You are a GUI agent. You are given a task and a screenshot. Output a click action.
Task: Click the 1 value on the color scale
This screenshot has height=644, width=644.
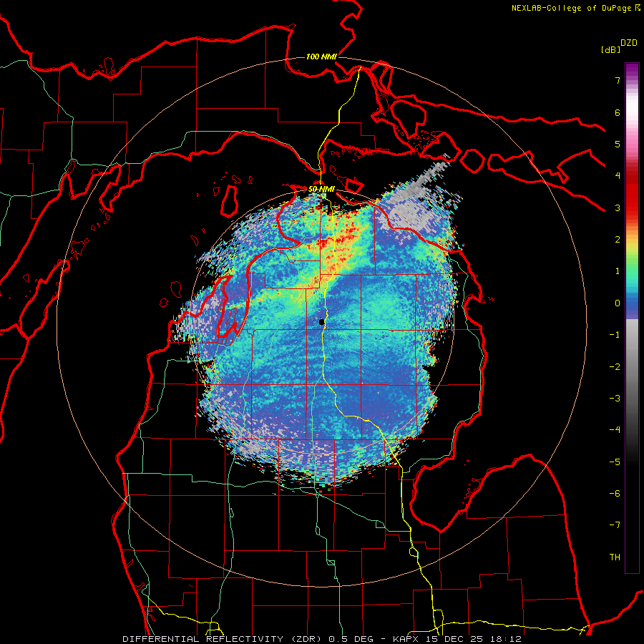pyautogui.click(x=618, y=271)
